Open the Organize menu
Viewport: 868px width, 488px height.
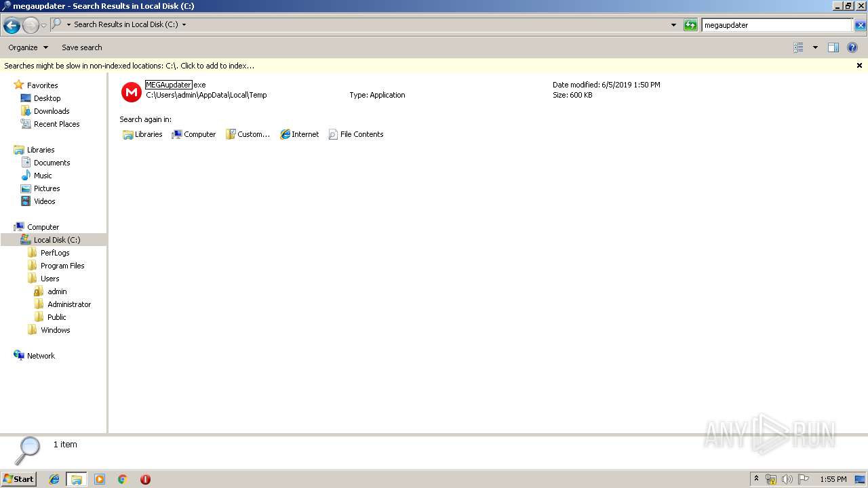[28, 47]
